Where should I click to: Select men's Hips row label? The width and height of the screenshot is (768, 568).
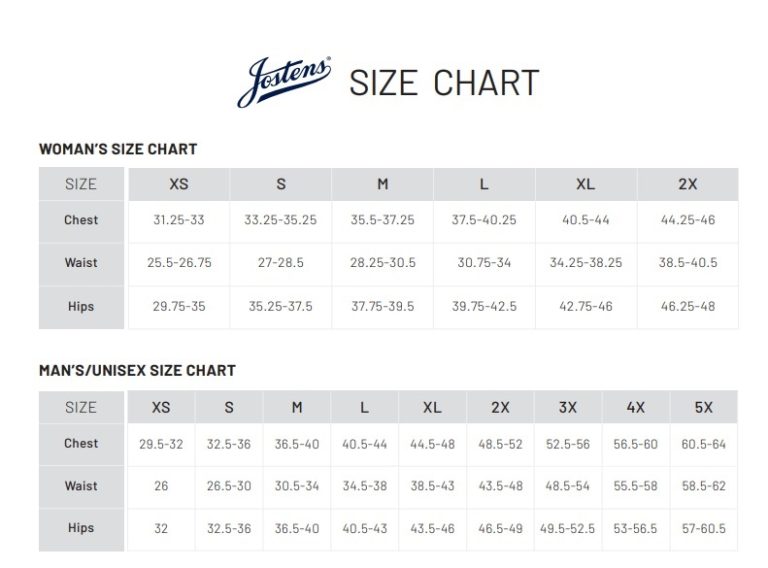click(81, 528)
